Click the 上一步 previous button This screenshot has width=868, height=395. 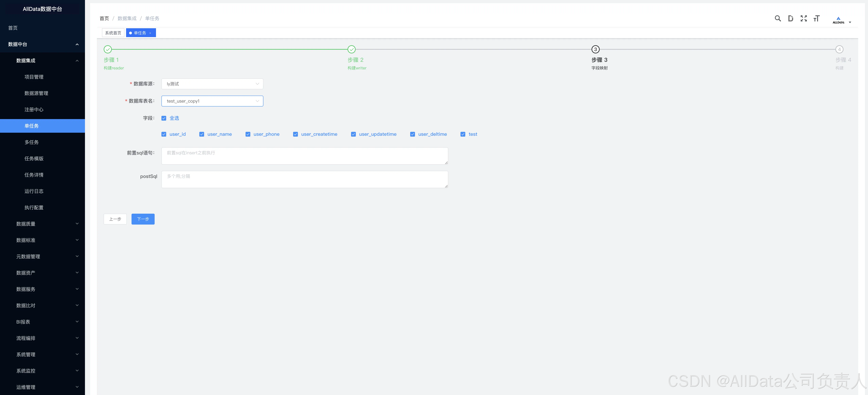115,219
